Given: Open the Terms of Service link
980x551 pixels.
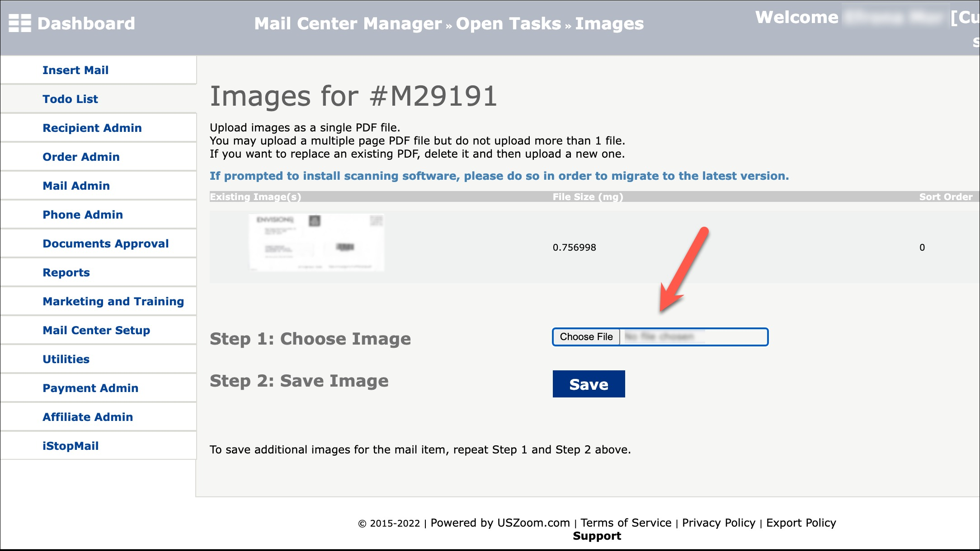Looking at the screenshot, I should (x=626, y=523).
